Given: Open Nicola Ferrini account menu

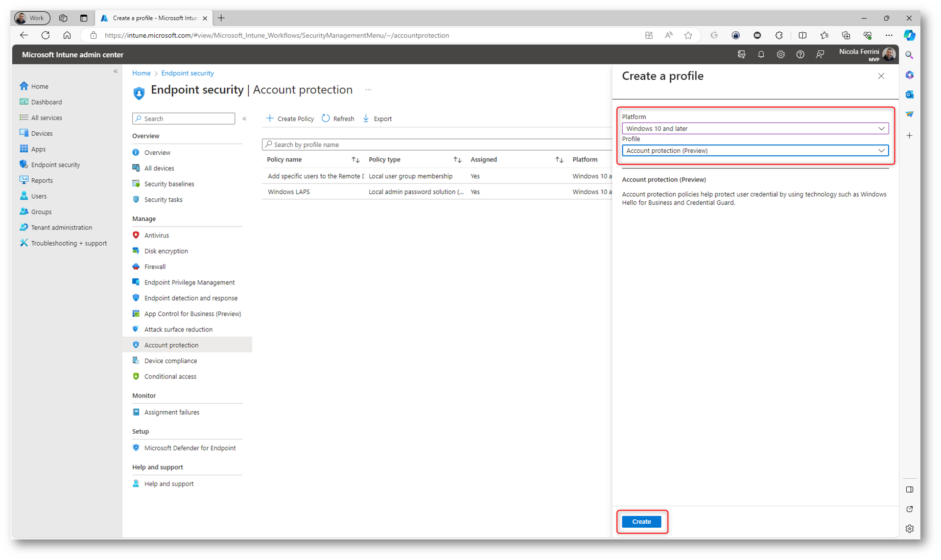Looking at the screenshot, I should [x=868, y=54].
